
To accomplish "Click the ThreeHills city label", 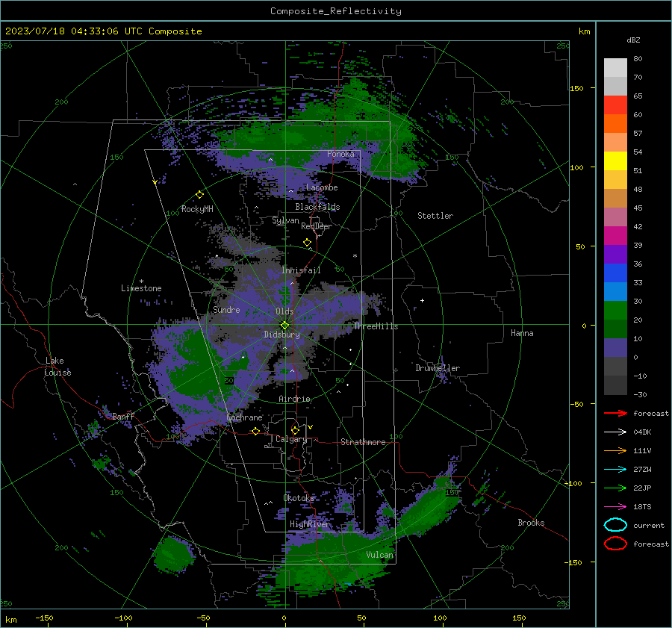I will point(376,326).
